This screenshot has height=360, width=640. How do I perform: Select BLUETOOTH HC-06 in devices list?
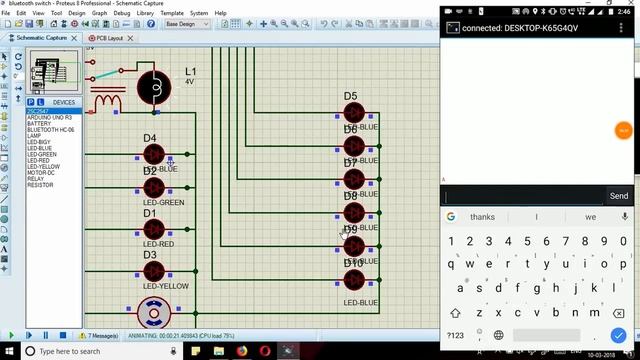51,130
